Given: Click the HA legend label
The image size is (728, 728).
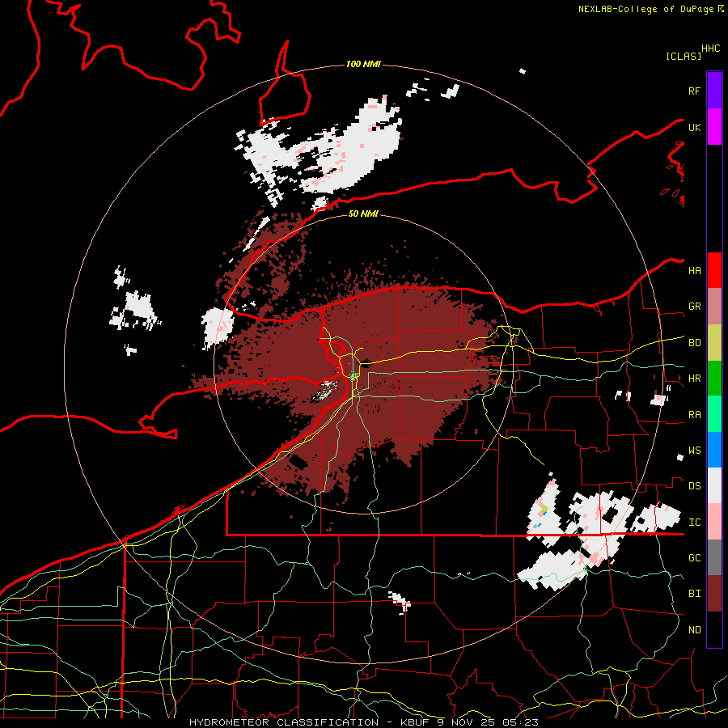Looking at the screenshot, I should (694, 270).
